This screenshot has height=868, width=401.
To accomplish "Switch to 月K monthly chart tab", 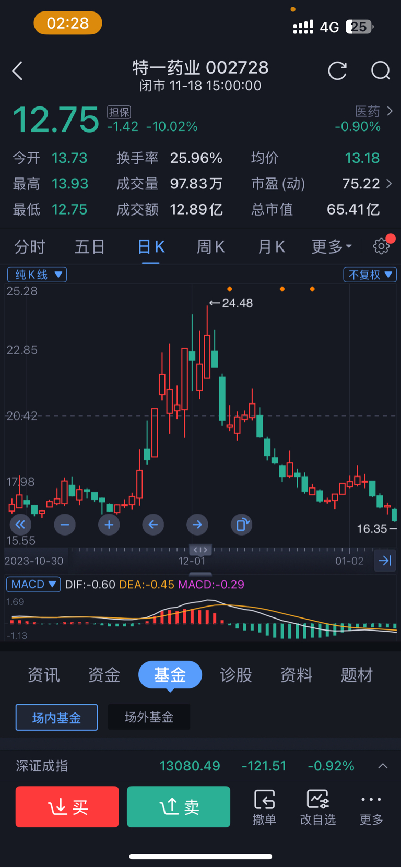I will pyautogui.click(x=272, y=246).
